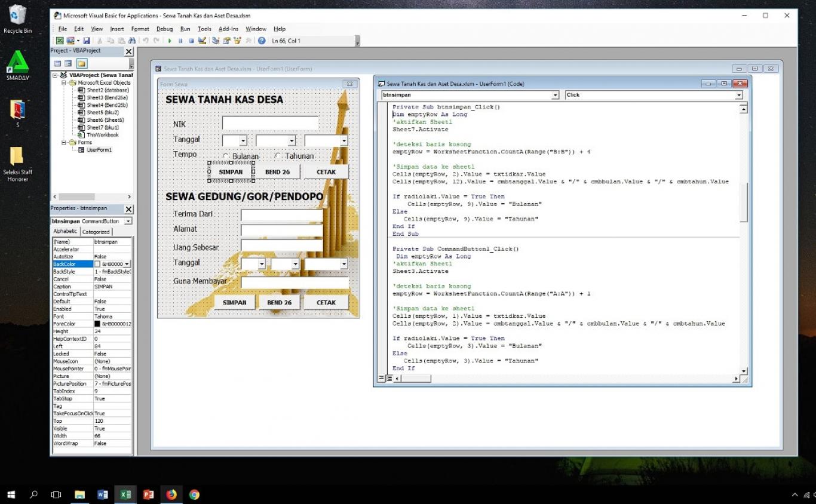Click the BEND 26 button under Tempo
This screenshot has width=816, height=504.
[277, 172]
